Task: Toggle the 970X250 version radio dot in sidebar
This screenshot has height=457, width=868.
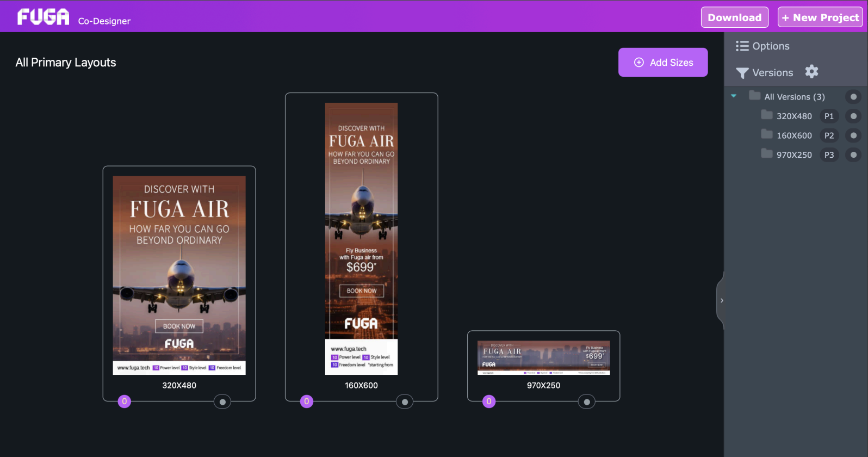Action: coord(853,155)
